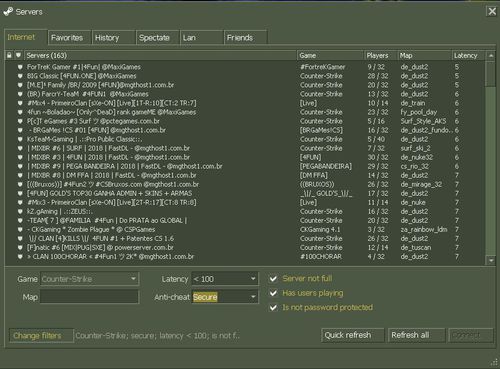
Task: Open the Game filter dropdown
Action: coord(90,279)
